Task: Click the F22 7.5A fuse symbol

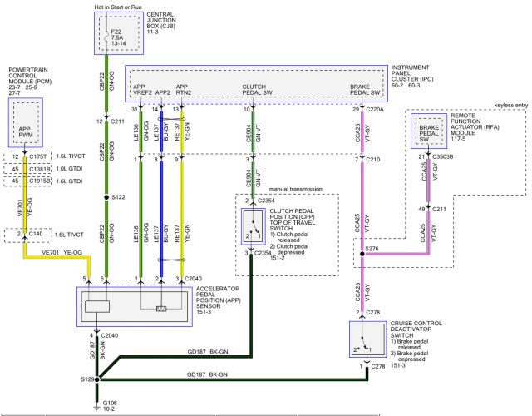Action: pyautogui.click(x=106, y=34)
